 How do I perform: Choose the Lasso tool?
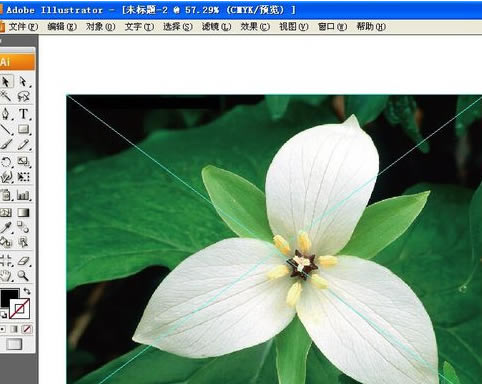(x=23, y=97)
